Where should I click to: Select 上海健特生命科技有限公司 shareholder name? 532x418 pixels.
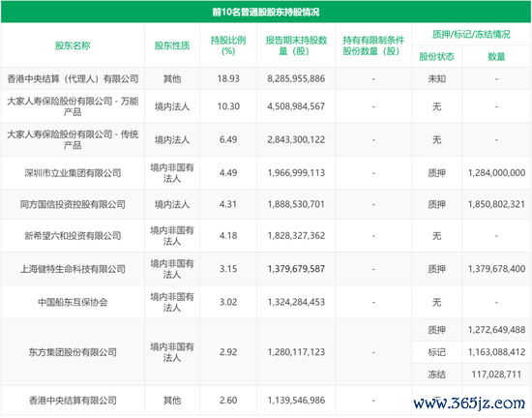click(x=73, y=269)
